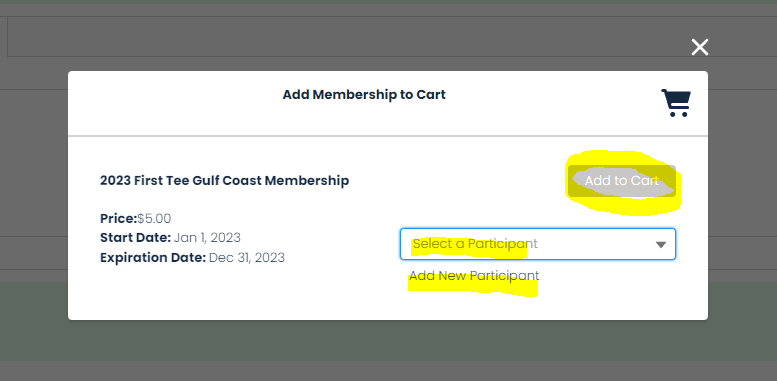Screen dimensions: 777x381
Task: Click the Add Membership to Cart heading
Action: 364,95
